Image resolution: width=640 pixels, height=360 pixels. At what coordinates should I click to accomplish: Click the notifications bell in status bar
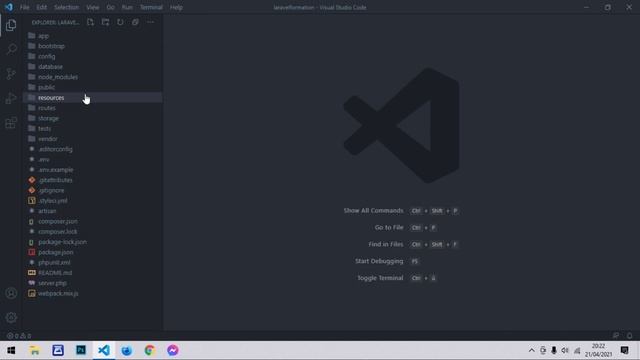(629, 336)
